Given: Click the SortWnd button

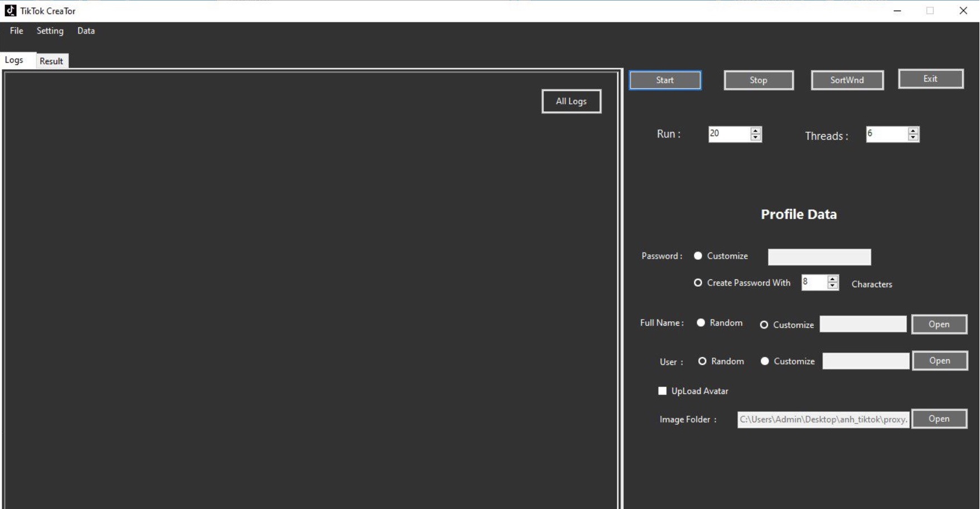Looking at the screenshot, I should pyautogui.click(x=847, y=80).
